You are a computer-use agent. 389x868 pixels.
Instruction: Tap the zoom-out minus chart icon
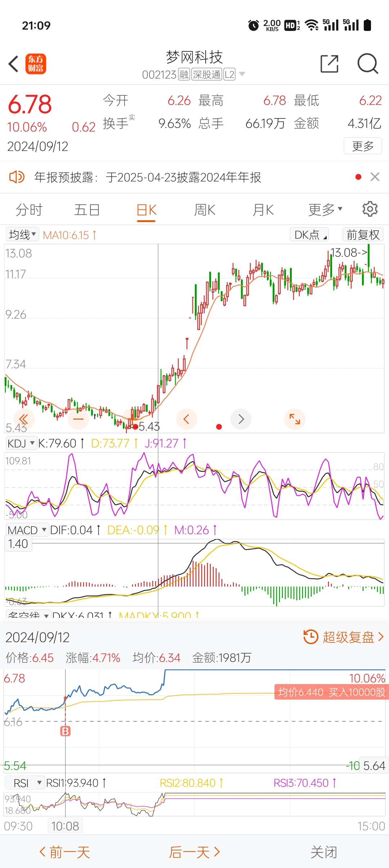(x=78, y=419)
